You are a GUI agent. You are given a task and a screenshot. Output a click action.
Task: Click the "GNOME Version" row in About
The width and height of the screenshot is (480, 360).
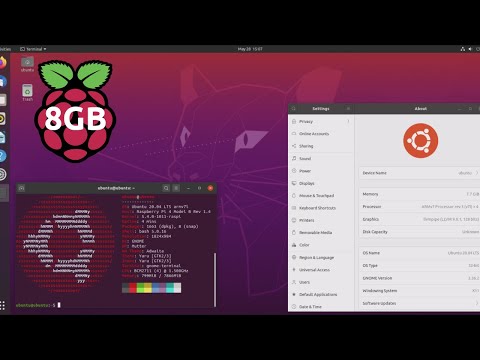click(419, 278)
